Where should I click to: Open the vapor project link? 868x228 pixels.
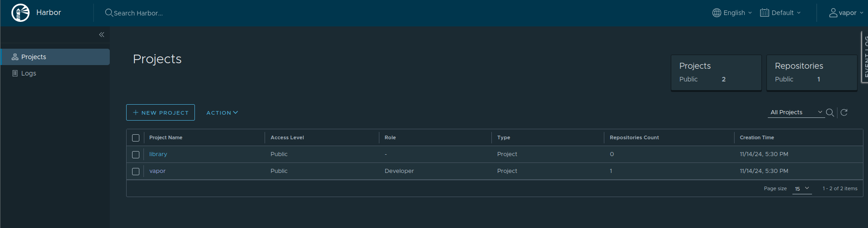(x=157, y=171)
